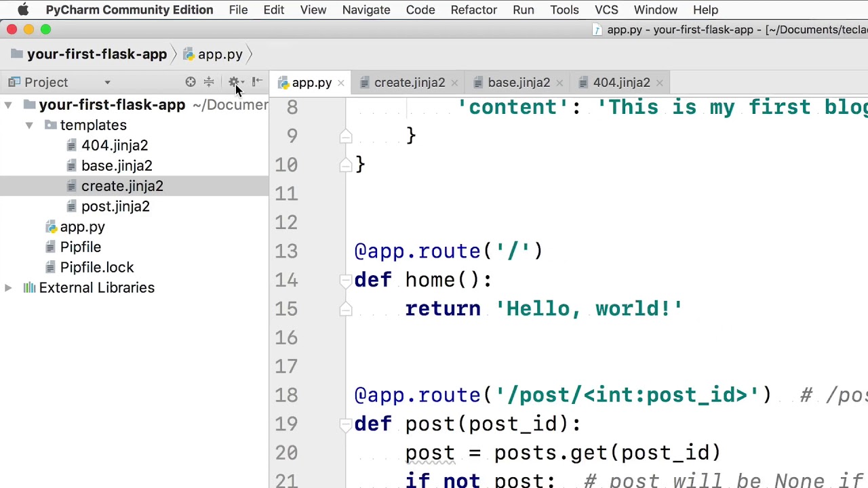Close the base.jinja2 editor tab
868x488 pixels.
tap(559, 83)
